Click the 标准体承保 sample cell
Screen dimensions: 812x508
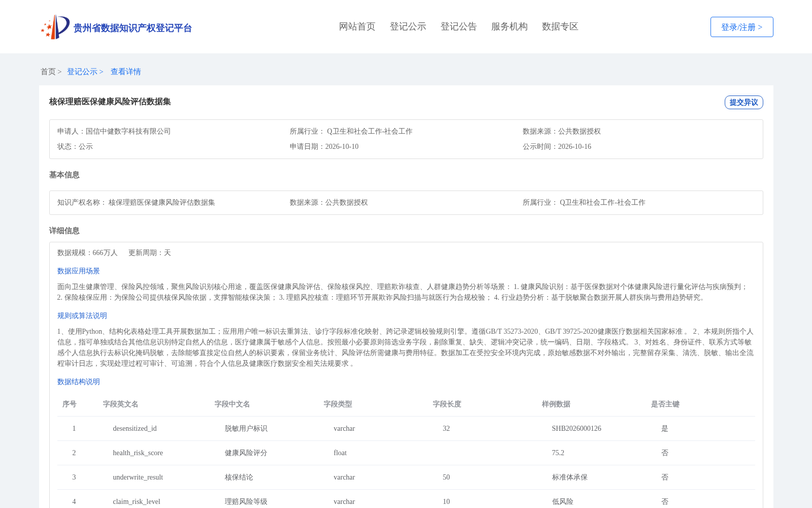pyautogui.click(x=570, y=477)
